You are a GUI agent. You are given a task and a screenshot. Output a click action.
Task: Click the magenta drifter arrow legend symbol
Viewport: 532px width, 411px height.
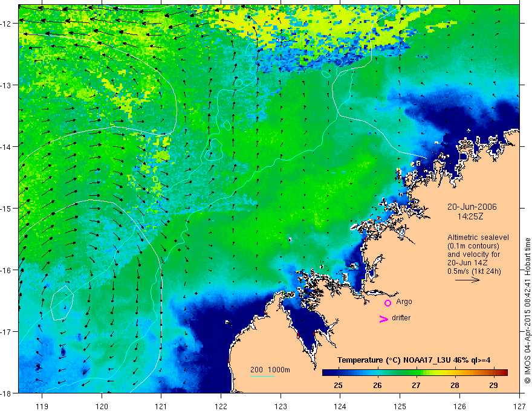pos(383,319)
